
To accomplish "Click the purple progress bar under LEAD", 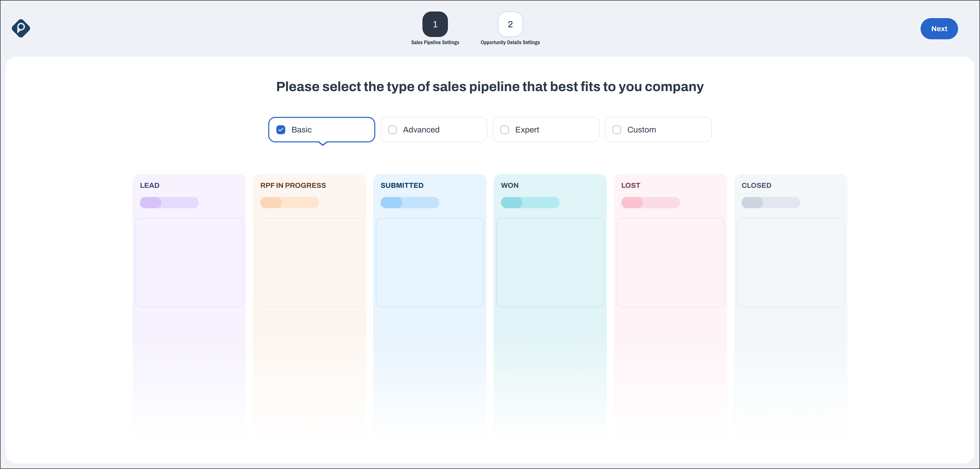I will point(169,203).
